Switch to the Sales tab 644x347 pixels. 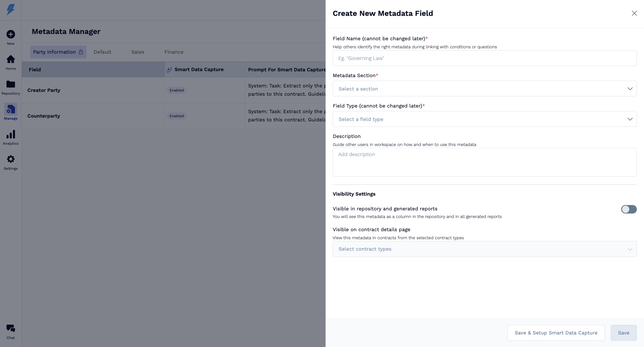click(138, 52)
